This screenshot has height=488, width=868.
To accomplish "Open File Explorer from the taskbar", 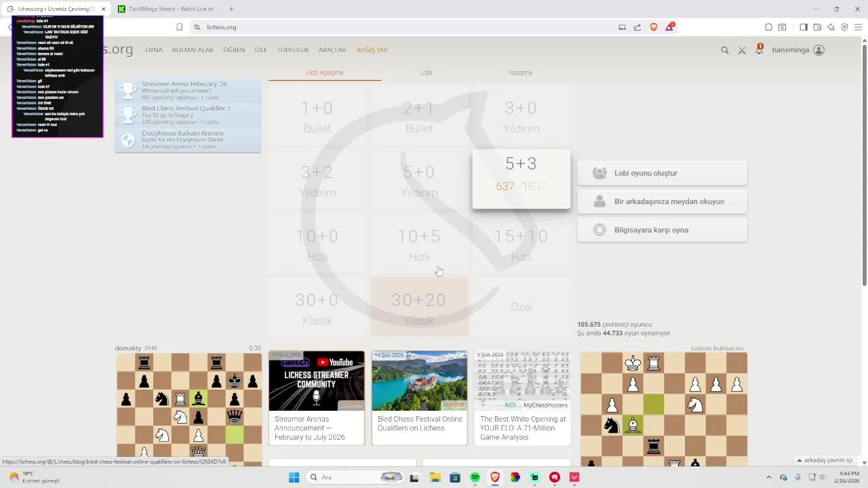I will pyautogui.click(x=435, y=477).
